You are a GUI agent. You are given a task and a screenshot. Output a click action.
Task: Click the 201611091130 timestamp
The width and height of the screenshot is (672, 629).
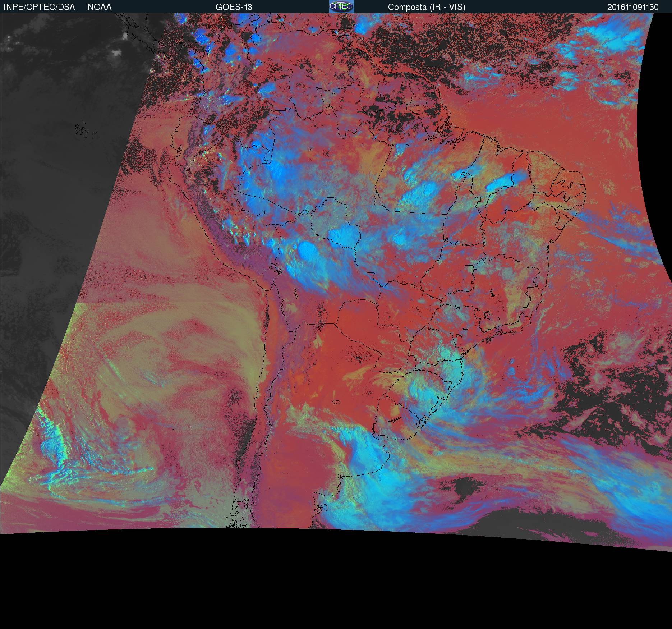(x=633, y=7)
